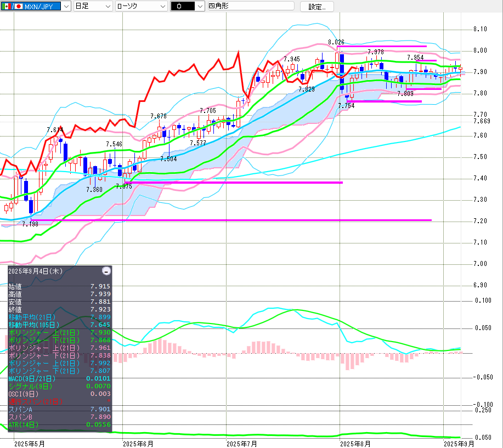Select the magenta line beside 8.026
Screen dimensions: 503x448
click(382, 46)
